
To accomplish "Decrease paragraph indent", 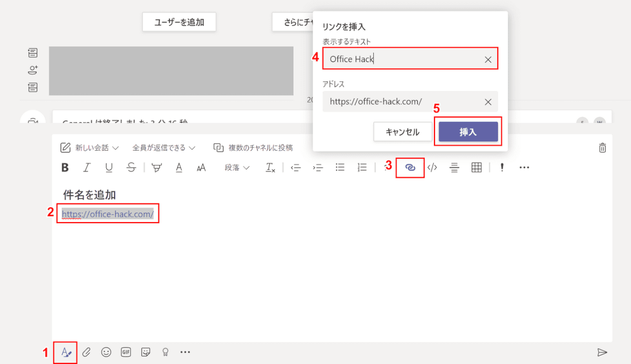I will click(x=296, y=167).
